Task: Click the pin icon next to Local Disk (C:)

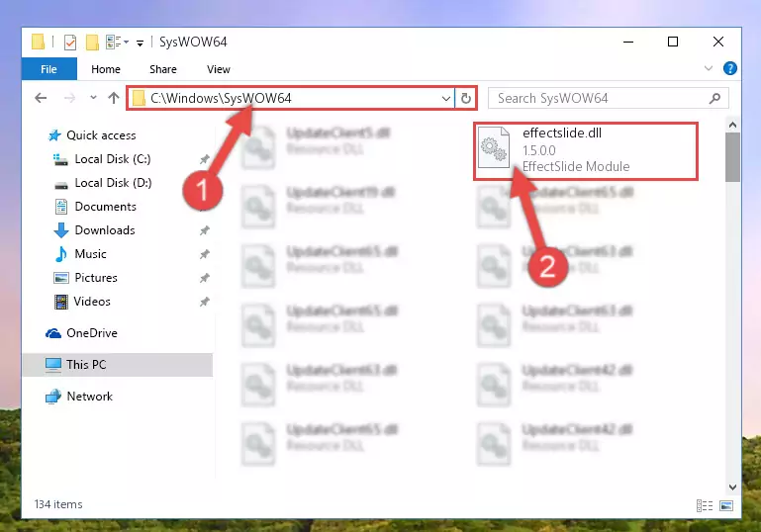Action: coord(204,159)
